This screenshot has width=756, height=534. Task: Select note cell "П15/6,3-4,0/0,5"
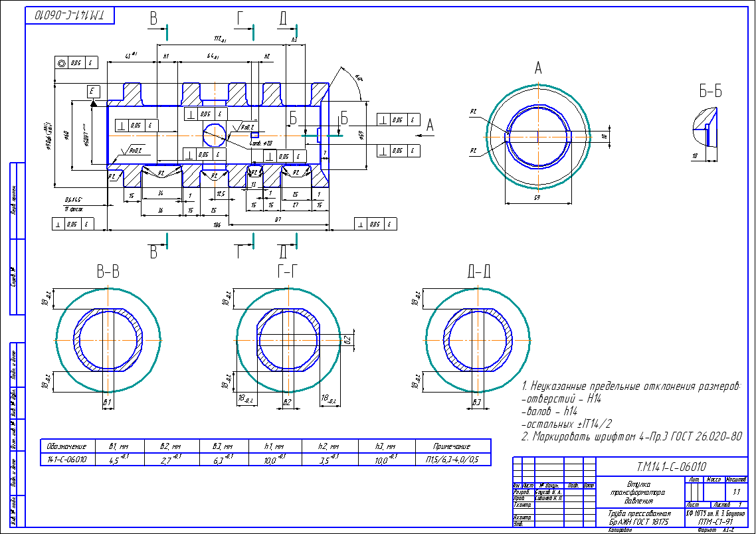tap(452, 460)
